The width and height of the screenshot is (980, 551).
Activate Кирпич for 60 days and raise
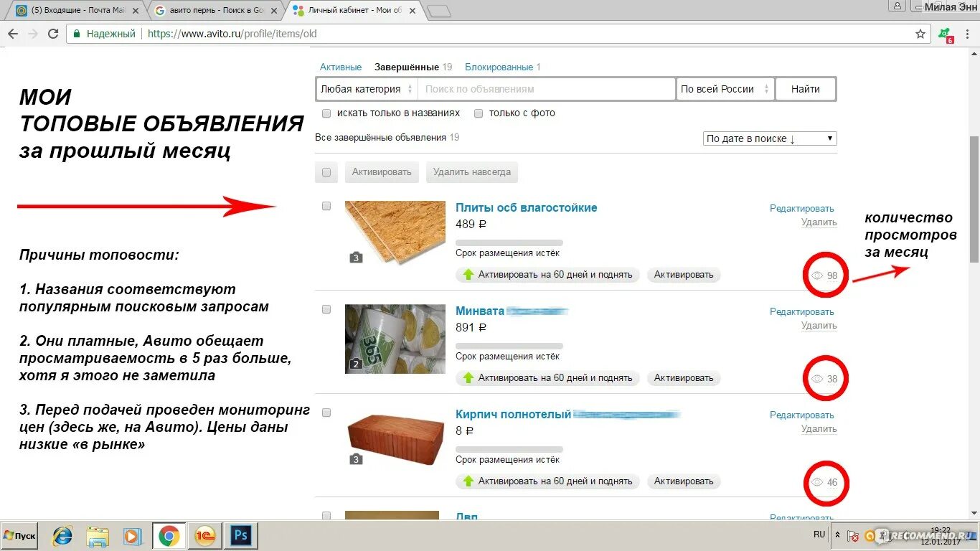pyautogui.click(x=547, y=481)
